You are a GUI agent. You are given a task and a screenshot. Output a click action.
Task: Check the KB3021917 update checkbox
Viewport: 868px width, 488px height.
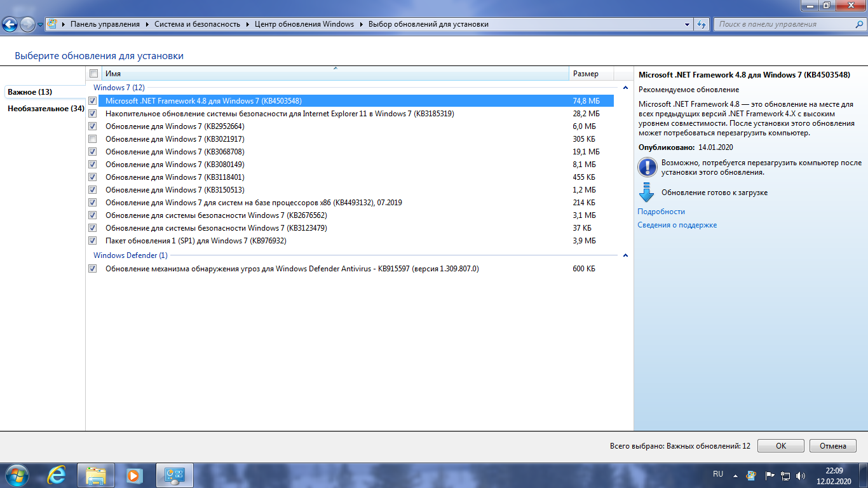pos(93,139)
